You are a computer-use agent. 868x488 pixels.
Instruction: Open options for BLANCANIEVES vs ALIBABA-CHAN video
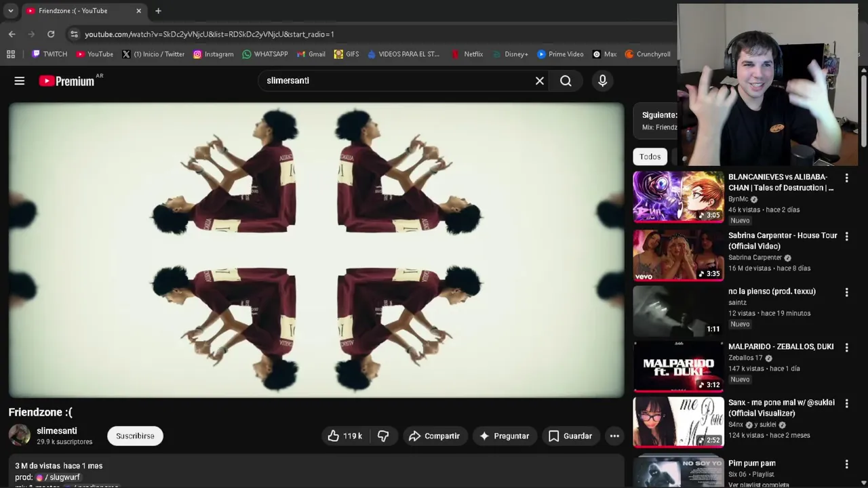point(846,178)
